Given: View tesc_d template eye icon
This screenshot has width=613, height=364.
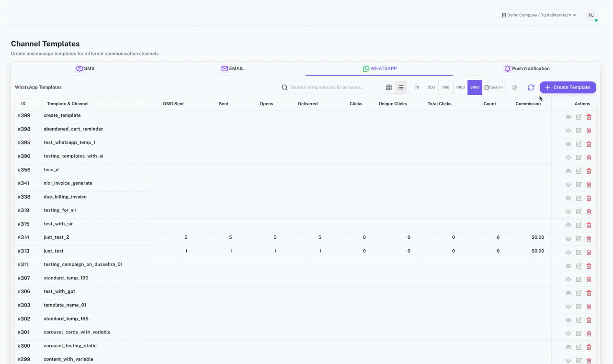Looking at the screenshot, I should pos(568,171).
